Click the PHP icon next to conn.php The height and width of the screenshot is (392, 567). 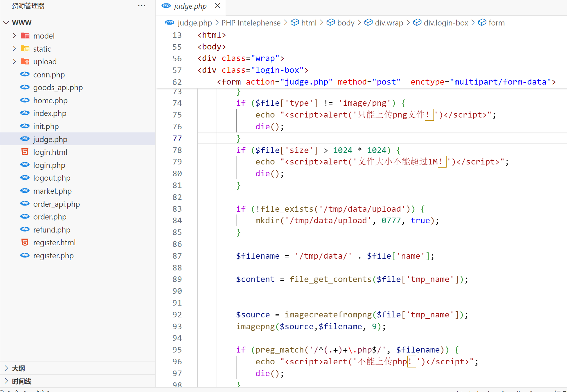click(x=25, y=74)
